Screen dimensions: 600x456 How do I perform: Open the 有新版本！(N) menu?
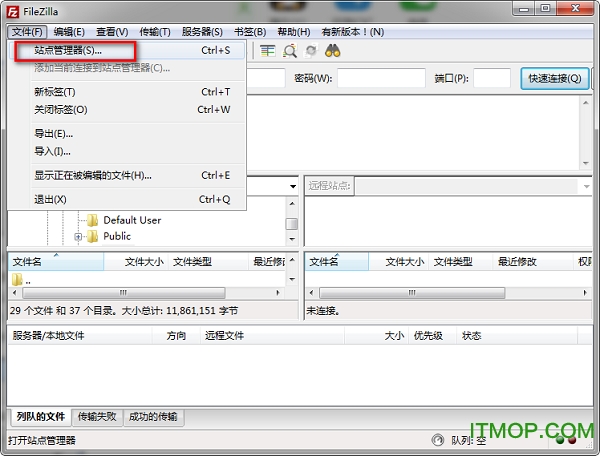tap(352, 32)
